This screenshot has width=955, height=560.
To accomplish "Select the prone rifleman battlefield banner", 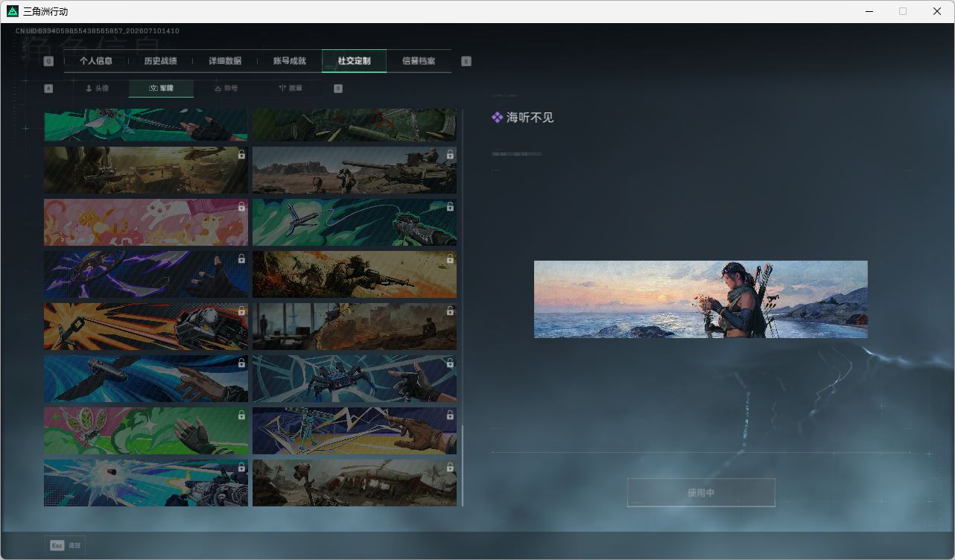I will click(x=355, y=274).
